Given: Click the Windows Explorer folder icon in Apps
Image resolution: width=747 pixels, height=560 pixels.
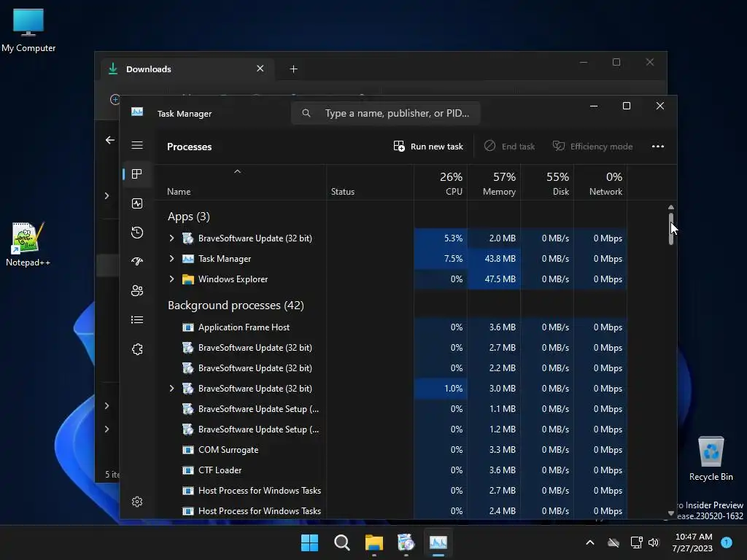Looking at the screenshot, I should tap(188, 279).
